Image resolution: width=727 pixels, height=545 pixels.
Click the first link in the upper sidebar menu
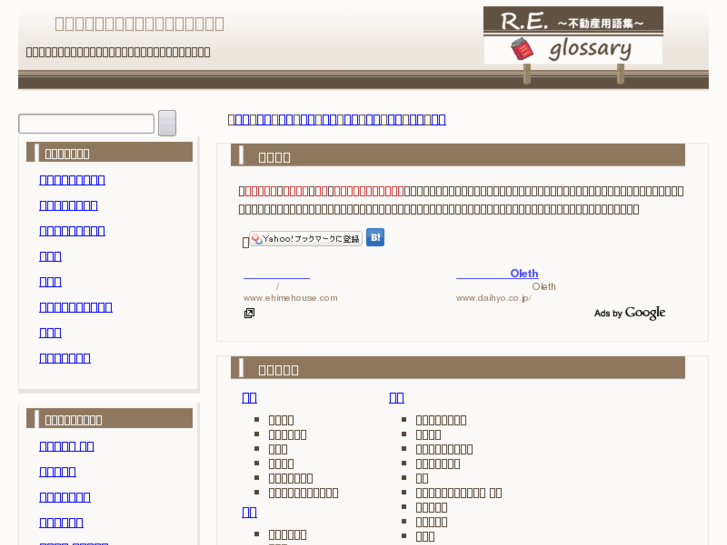[72, 180]
